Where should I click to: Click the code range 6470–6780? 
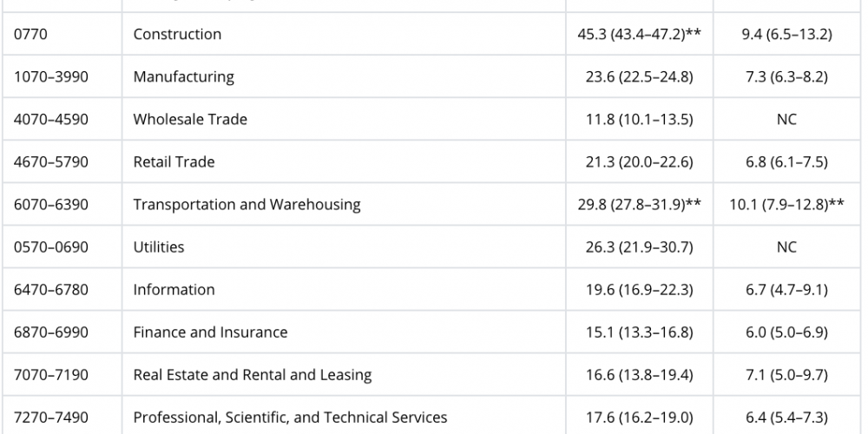coord(51,290)
